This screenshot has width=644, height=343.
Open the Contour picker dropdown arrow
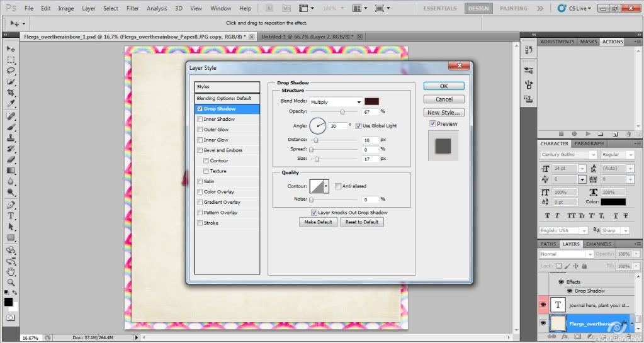coord(326,186)
